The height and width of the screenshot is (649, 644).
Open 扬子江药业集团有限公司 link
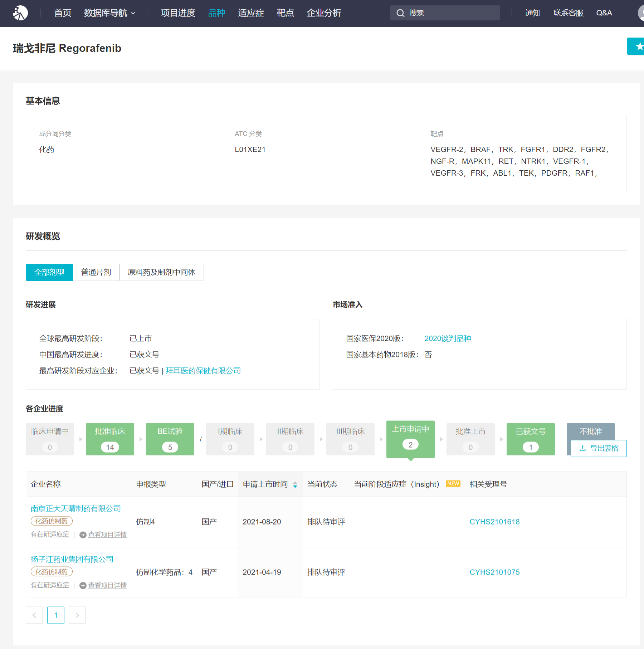coord(72,559)
